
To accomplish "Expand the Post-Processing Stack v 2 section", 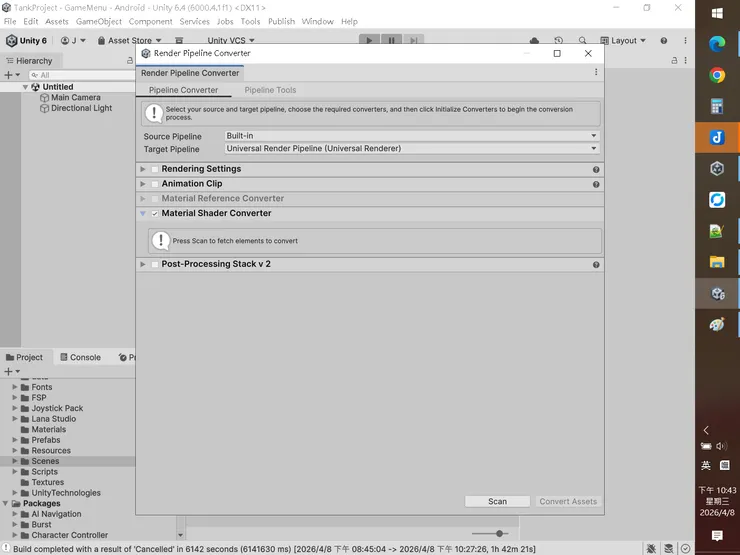I will [x=143, y=264].
